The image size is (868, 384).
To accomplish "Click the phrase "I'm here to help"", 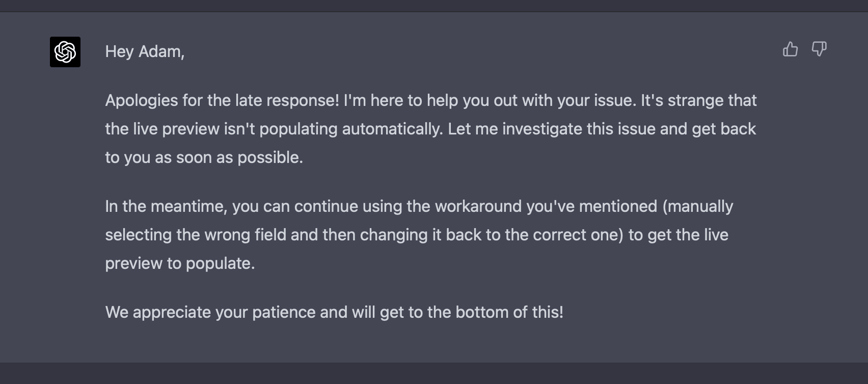I will (396, 100).
